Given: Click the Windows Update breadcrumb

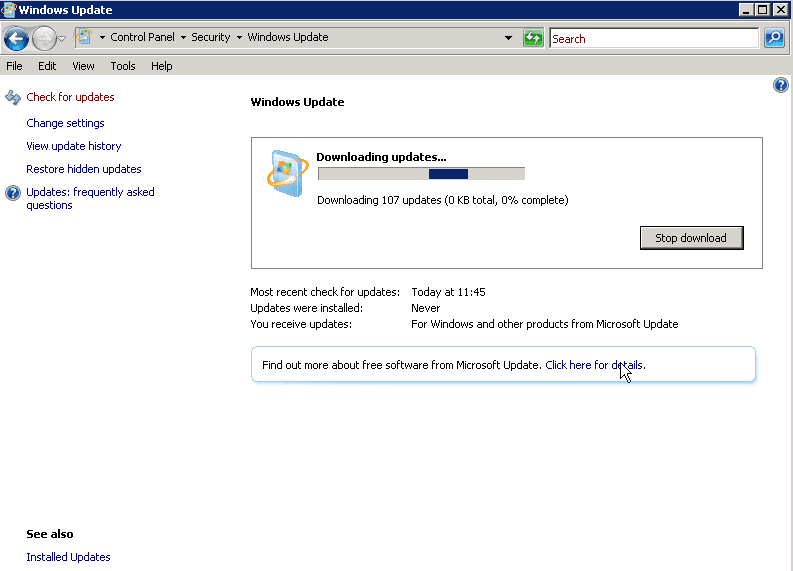Looking at the screenshot, I should pyautogui.click(x=288, y=37).
